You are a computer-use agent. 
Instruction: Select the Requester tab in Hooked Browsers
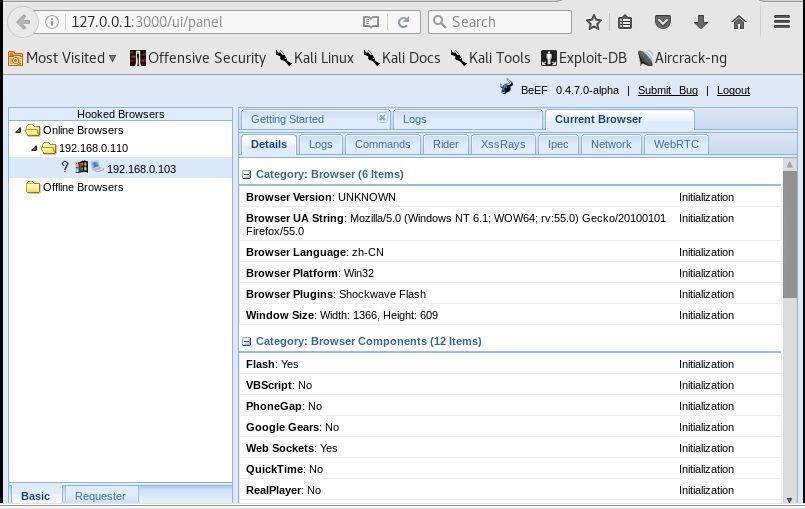coord(100,496)
